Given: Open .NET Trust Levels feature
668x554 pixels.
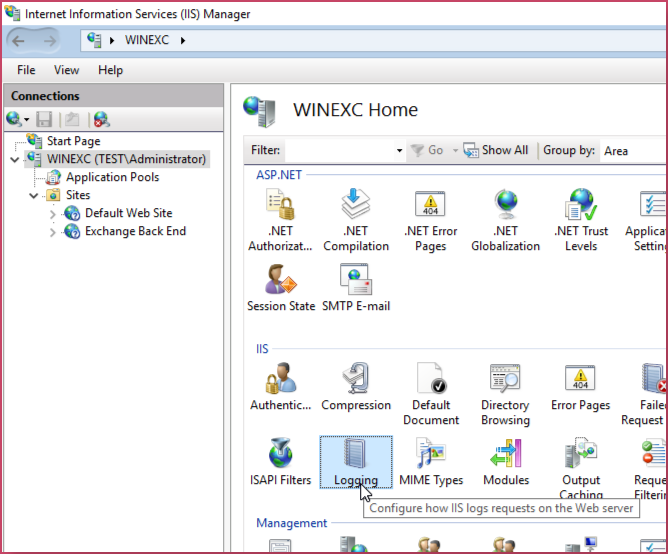Looking at the screenshot, I should tap(581, 221).
